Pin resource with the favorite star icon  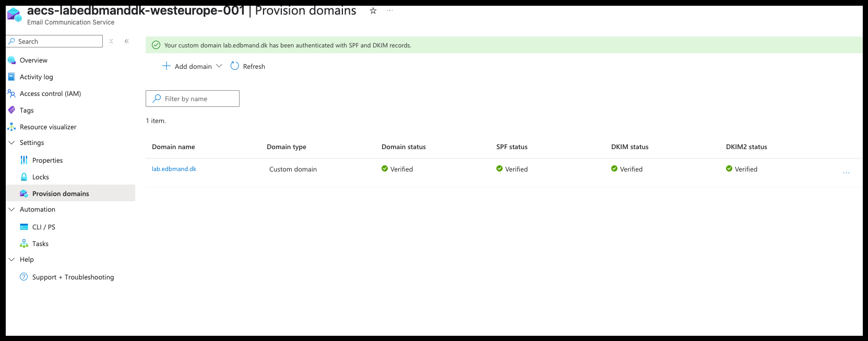pos(373,10)
